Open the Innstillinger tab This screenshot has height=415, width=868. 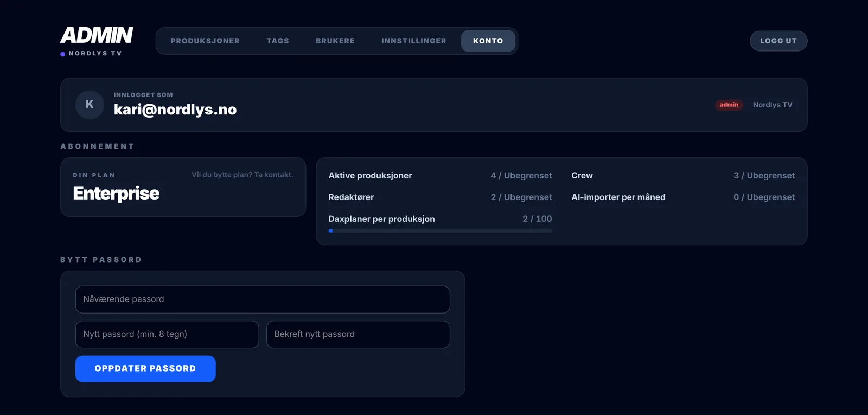[x=414, y=41]
